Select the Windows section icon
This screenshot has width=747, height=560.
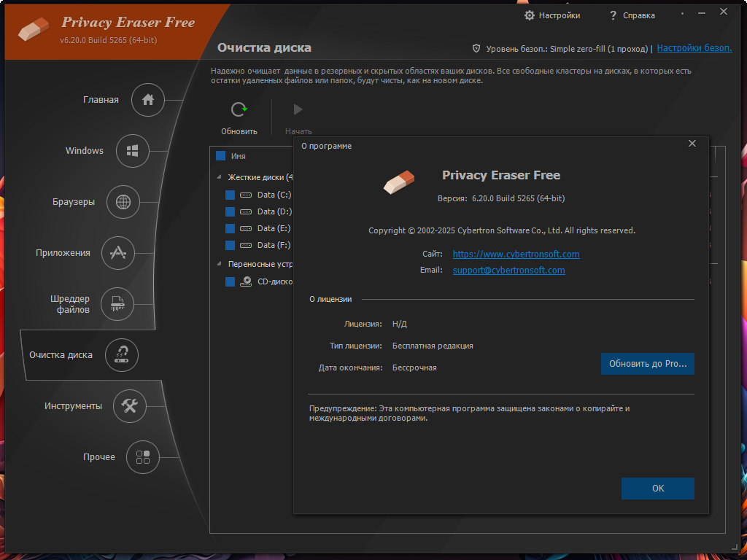point(133,151)
